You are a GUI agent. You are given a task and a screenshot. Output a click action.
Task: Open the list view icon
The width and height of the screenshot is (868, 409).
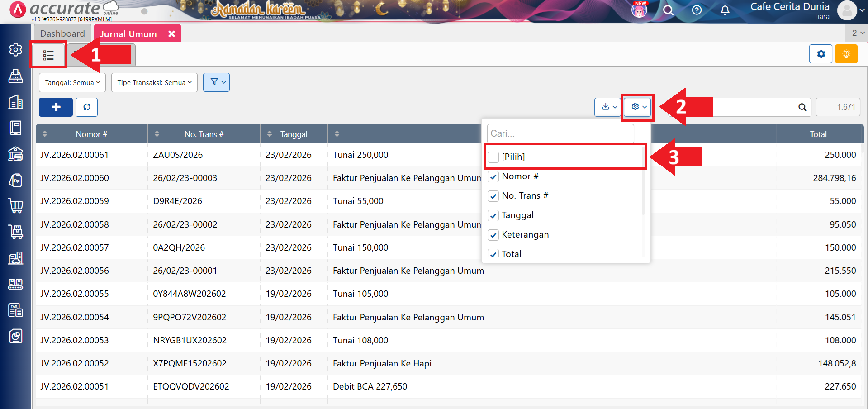[x=48, y=55]
